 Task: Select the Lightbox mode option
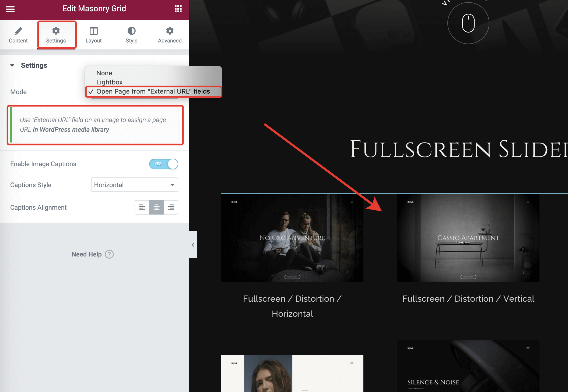click(x=109, y=82)
